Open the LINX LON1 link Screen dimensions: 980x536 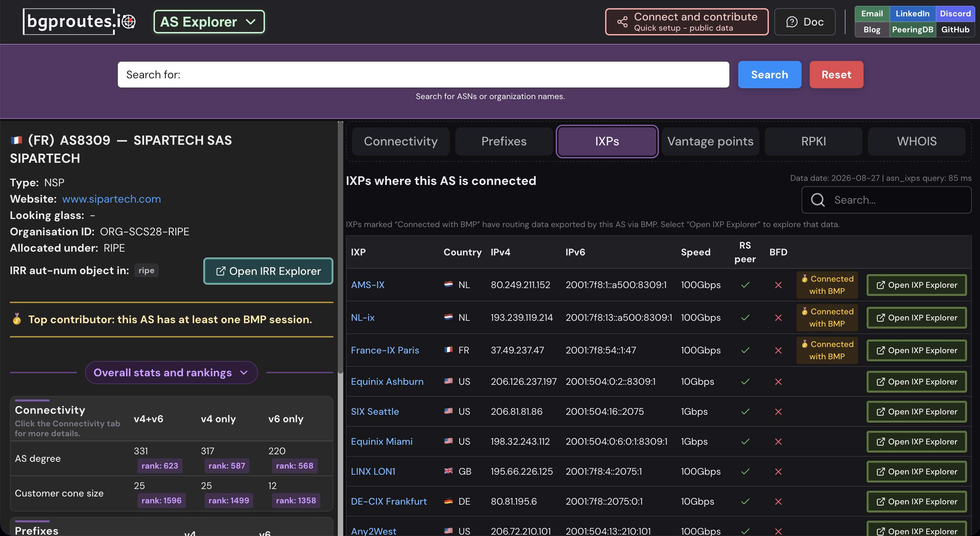(x=373, y=471)
